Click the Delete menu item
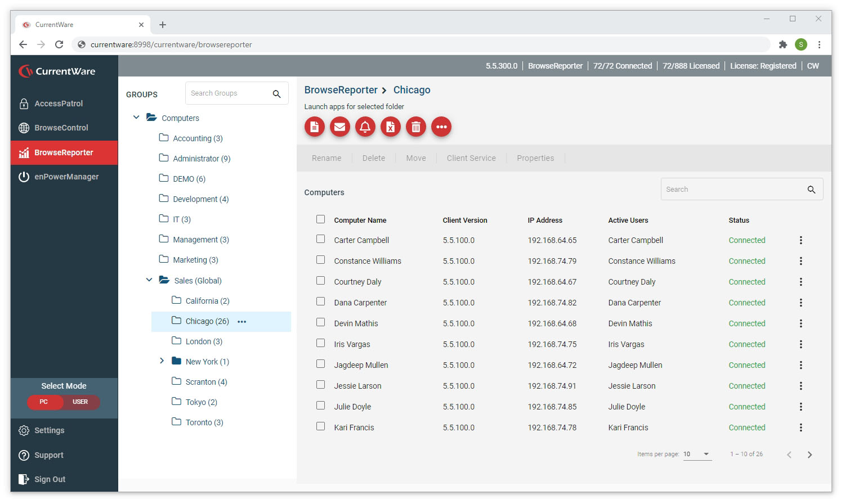This screenshot has width=845, height=504. (374, 158)
